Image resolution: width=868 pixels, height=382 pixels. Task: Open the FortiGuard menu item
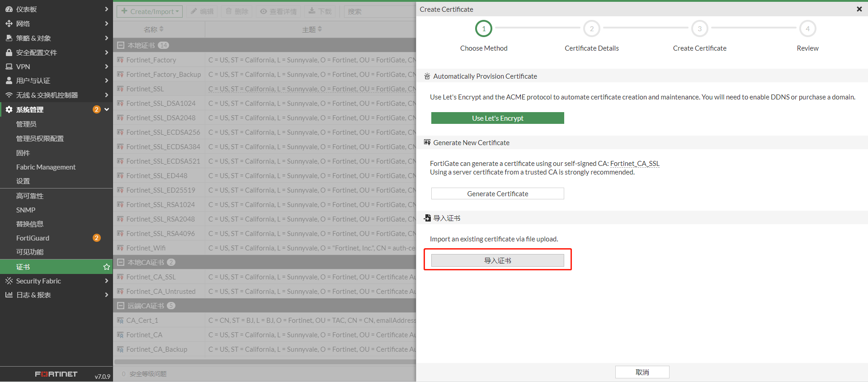click(33, 238)
